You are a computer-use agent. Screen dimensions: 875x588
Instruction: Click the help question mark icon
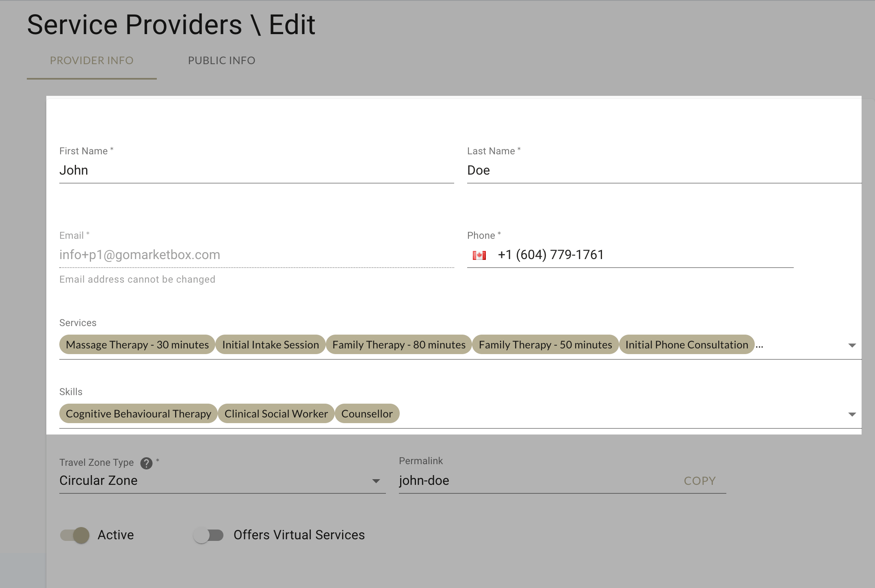pyautogui.click(x=148, y=463)
